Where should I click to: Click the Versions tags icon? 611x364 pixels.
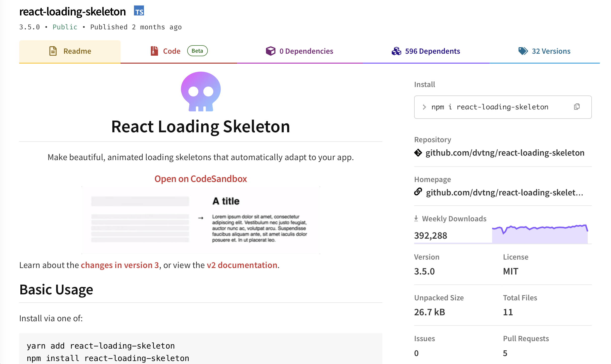click(x=523, y=51)
